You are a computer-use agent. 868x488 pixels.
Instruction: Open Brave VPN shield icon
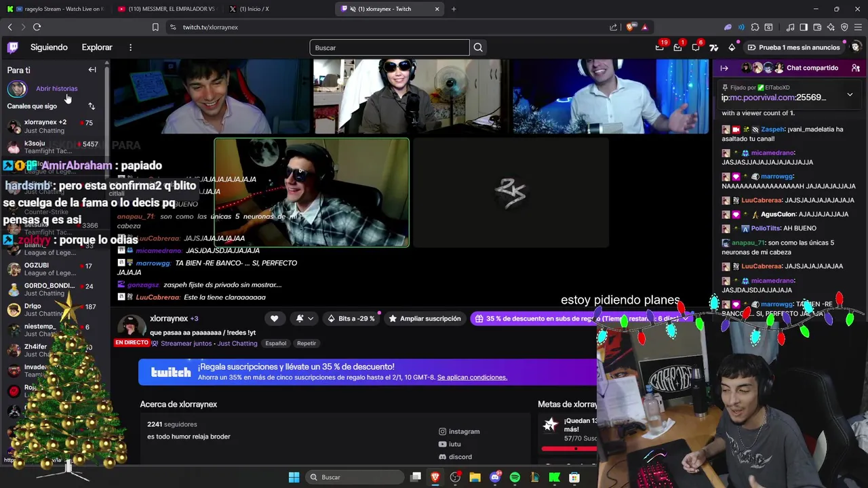click(x=844, y=27)
